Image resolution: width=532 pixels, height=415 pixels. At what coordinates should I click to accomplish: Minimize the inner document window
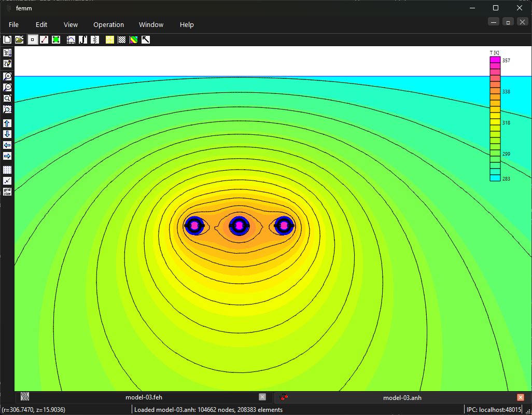[x=494, y=22]
